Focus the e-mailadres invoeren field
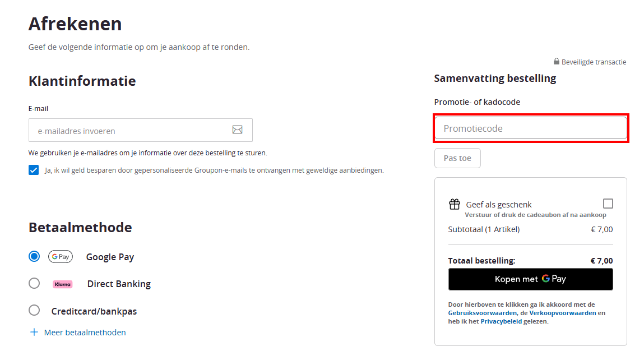The image size is (644, 360). tap(141, 130)
